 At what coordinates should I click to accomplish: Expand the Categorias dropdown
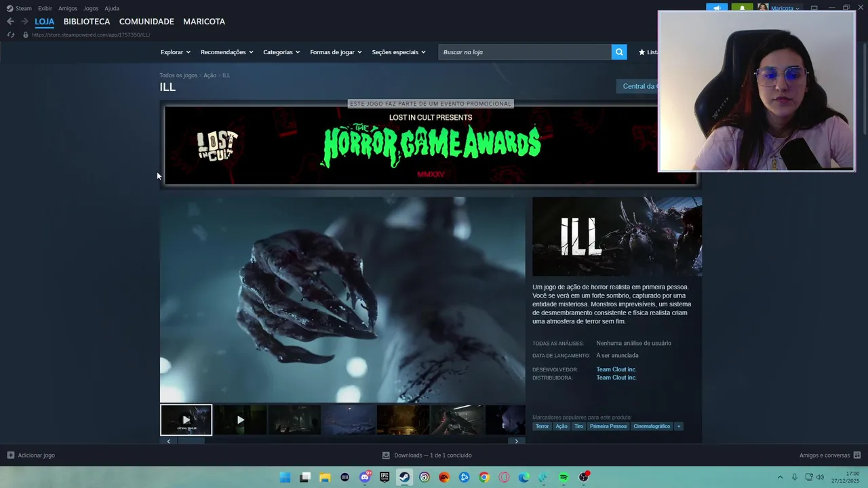pos(281,52)
